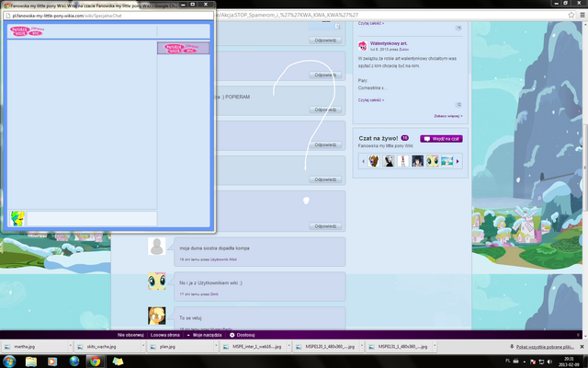Open the 'Zobacz więcej' link

448,116
